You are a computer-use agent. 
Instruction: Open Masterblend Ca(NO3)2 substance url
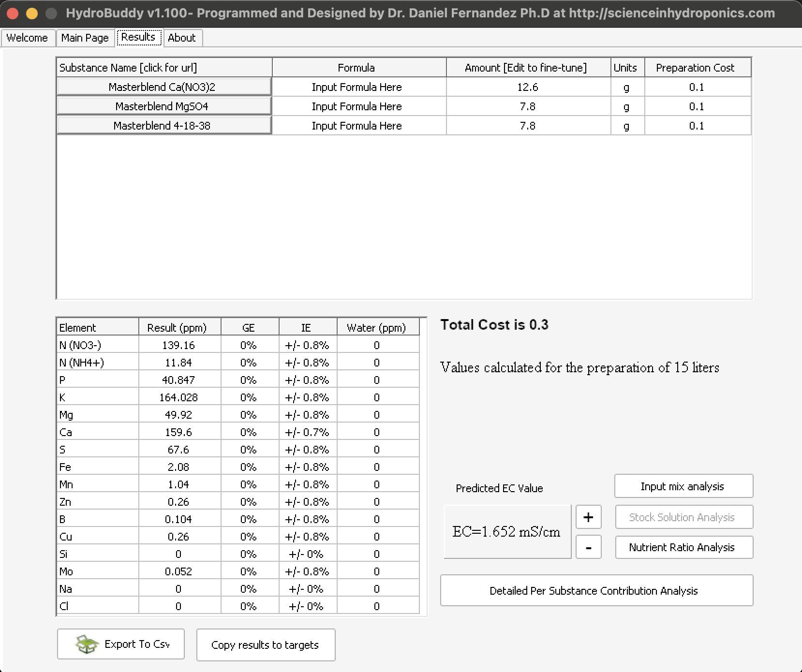(x=164, y=87)
